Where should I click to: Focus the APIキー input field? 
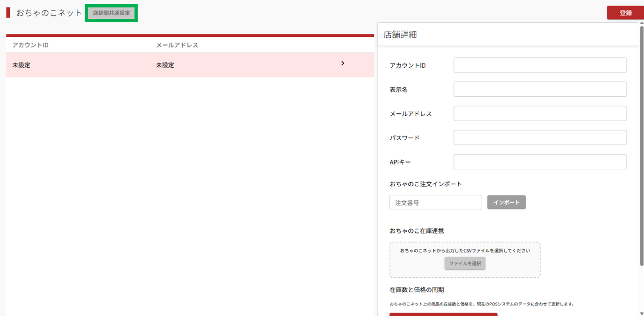coord(540,162)
